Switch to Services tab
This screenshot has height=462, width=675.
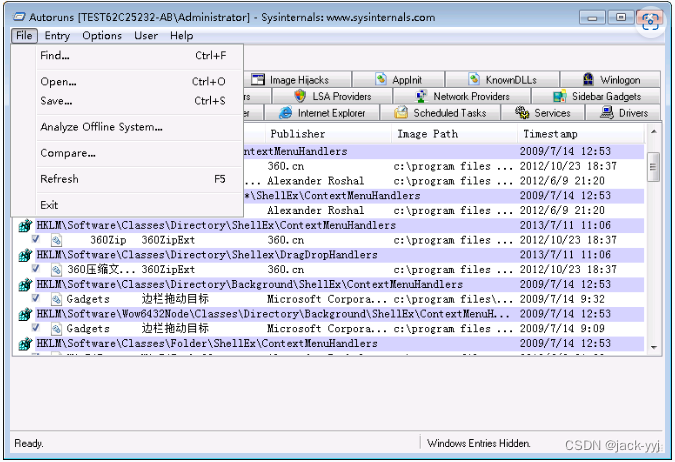click(x=543, y=113)
